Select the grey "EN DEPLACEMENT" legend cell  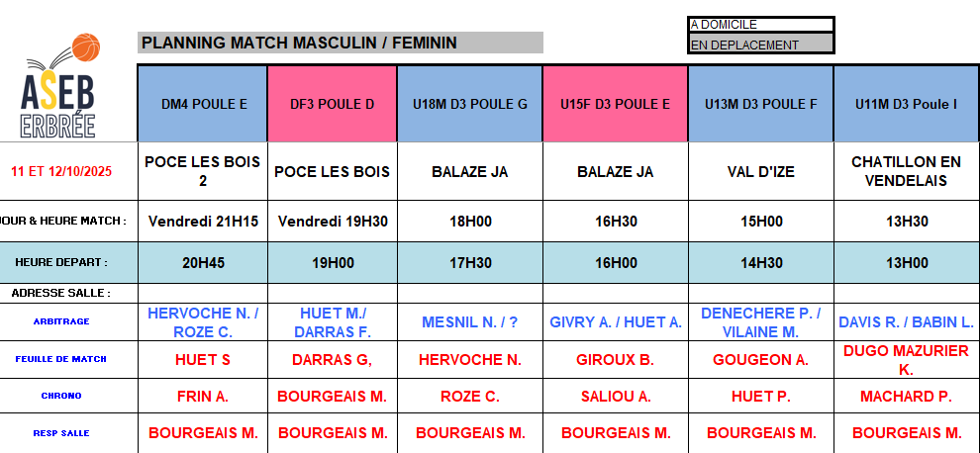coord(760,45)
